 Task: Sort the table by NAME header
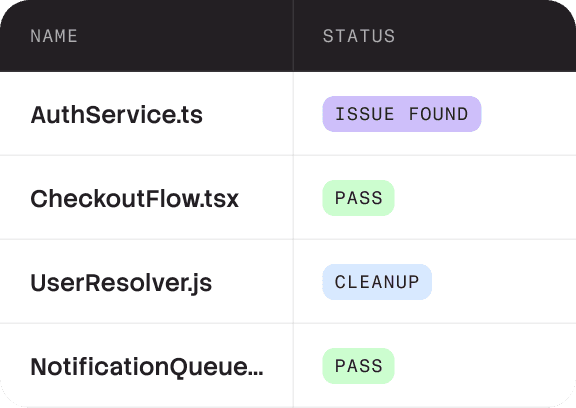pos(54,36)
